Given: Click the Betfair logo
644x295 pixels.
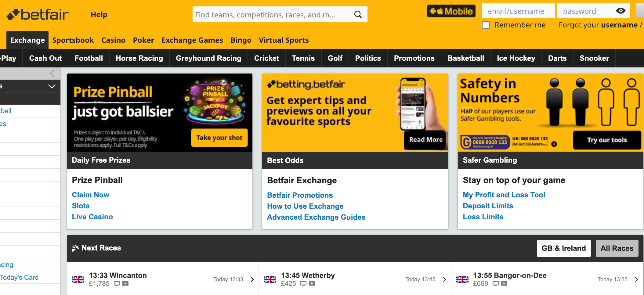Looking at the screenshot, I should [38, 14].
